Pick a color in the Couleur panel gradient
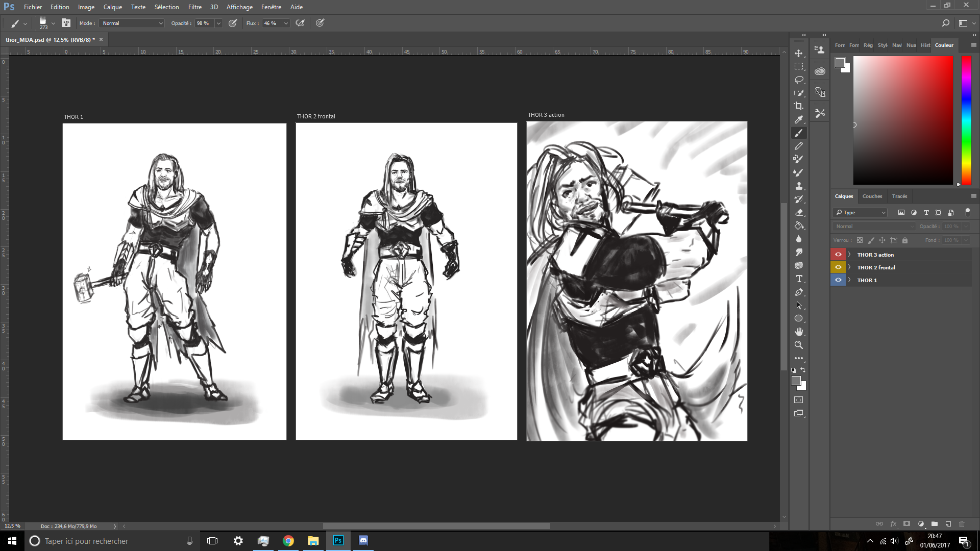This screenshot has height=551, width=980. pyautogui.click(x=903, y=120)
